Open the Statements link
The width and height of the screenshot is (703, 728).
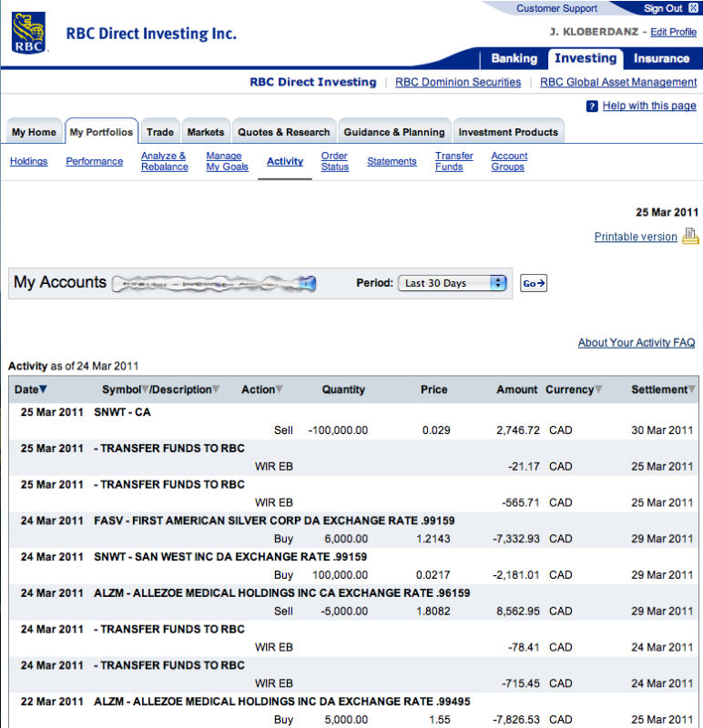pos(392,161)
